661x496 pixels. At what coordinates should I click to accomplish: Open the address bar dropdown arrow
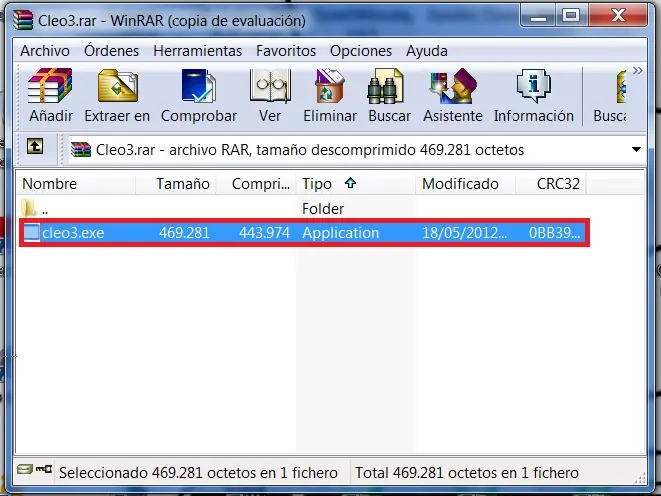(x=636, y=150)
